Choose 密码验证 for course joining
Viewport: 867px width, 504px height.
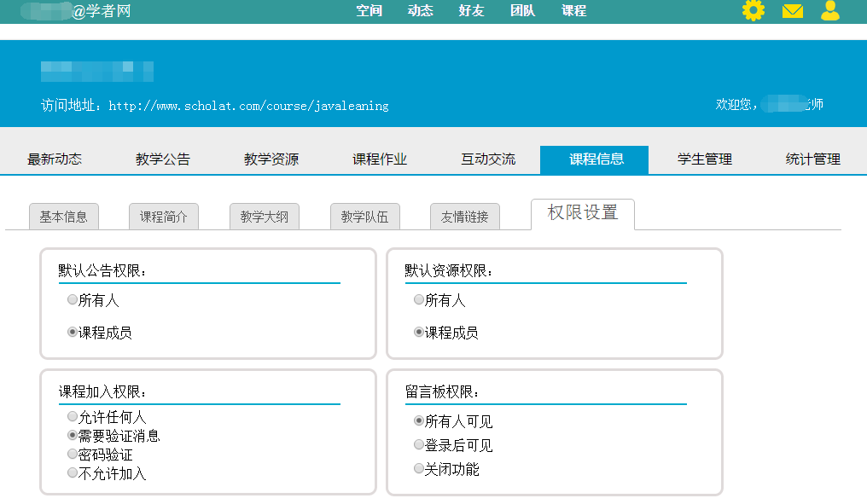pyautogui.click(x=73, y=455)
